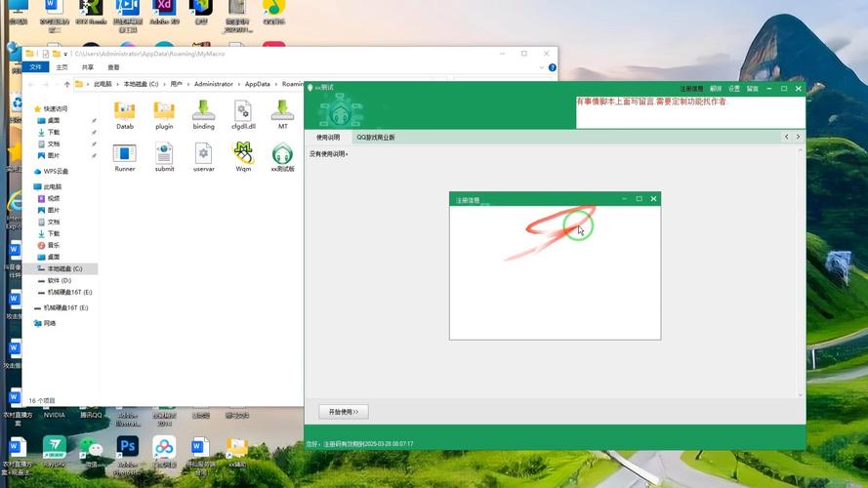Screen dimensions: 868x488
Task: Select the Runner file icon
Action: coord(125,157)
